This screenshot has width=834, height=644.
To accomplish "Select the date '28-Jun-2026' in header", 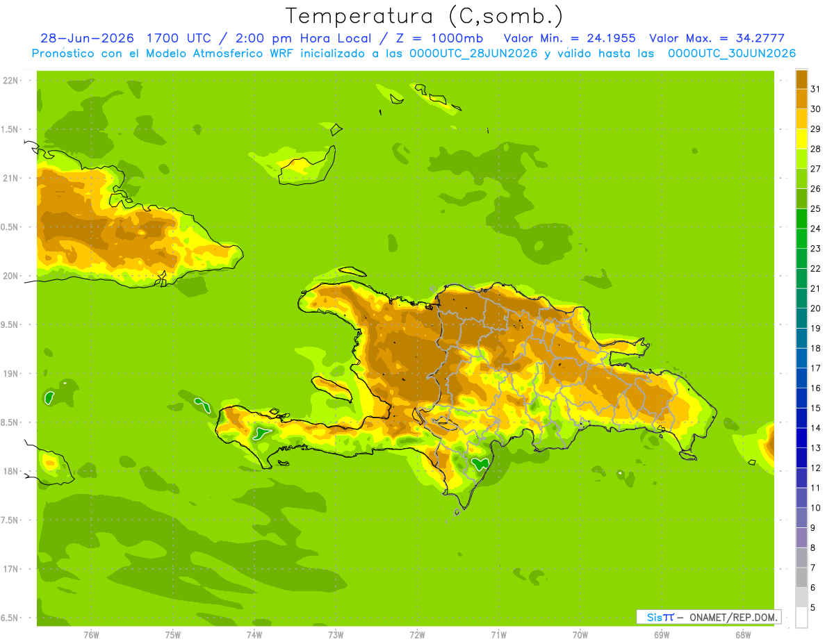I will (x=87, y=38).
